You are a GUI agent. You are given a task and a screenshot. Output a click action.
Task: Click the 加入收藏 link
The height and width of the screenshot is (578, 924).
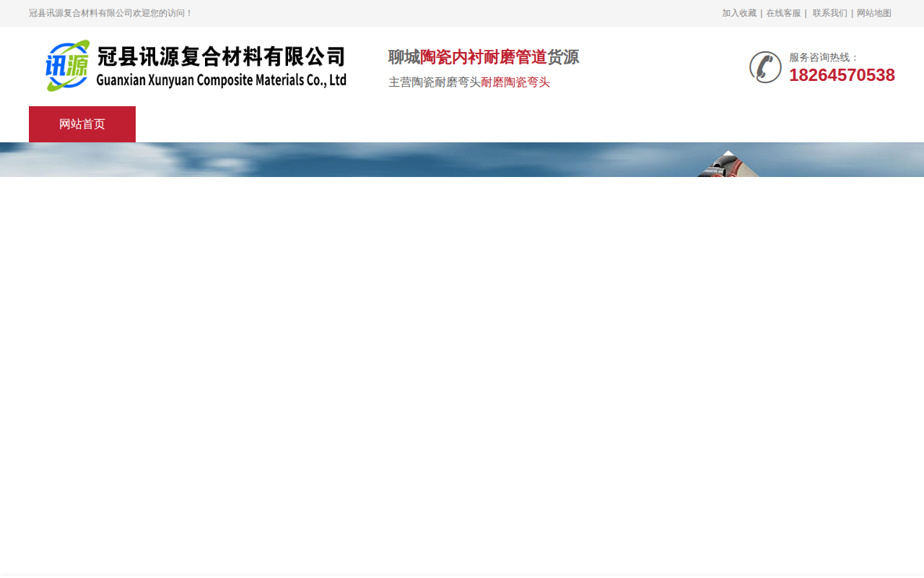point(739,13)
